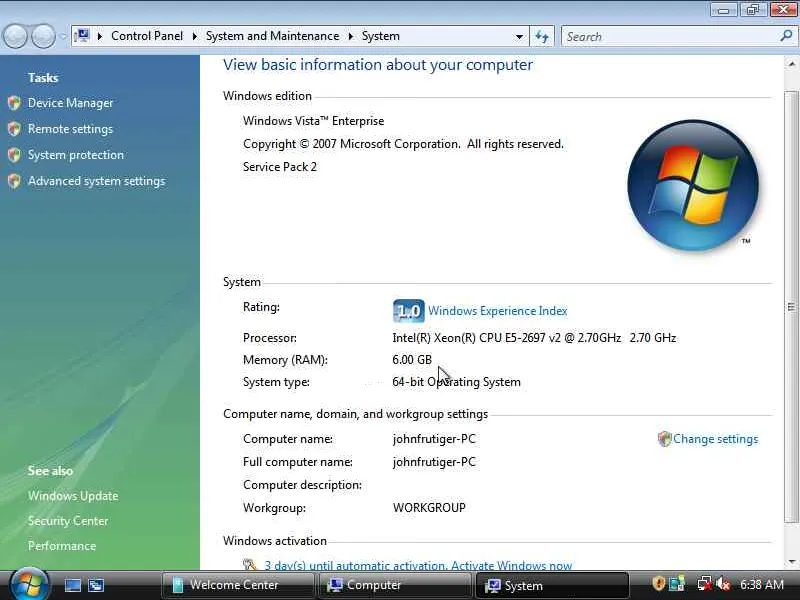Image resolution: width=800 pixels, height=600 pixels.
Task: Click the security shield tray icon
Action: pyautogui.click(x=658, y=583)
